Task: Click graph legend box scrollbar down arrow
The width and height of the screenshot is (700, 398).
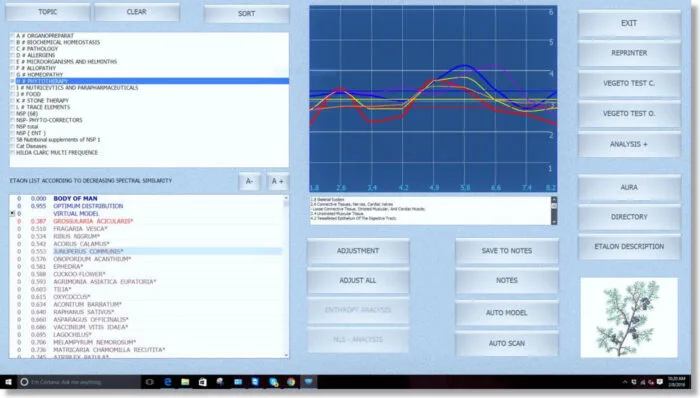Action: tap(554, 222)
